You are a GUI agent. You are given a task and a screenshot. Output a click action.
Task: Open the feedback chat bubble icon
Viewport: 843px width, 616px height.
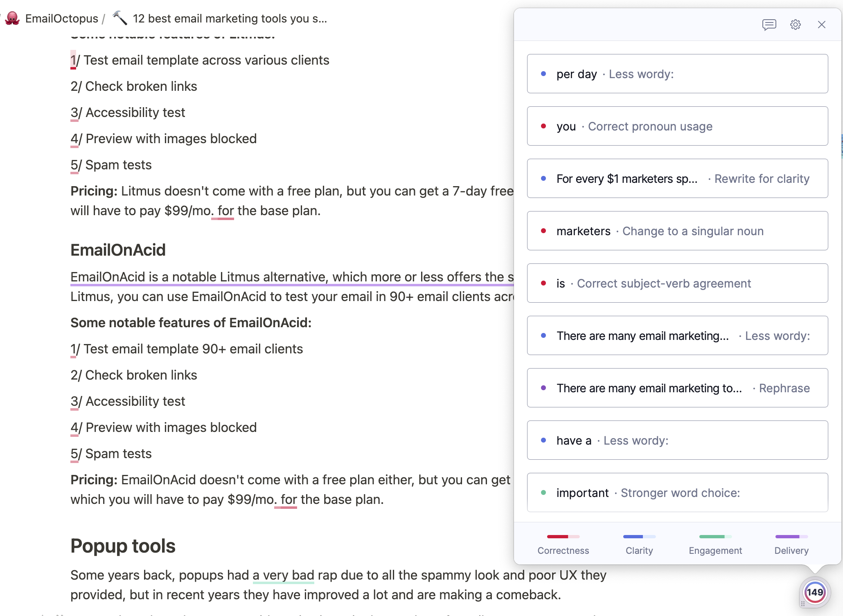tap(769, 25)
